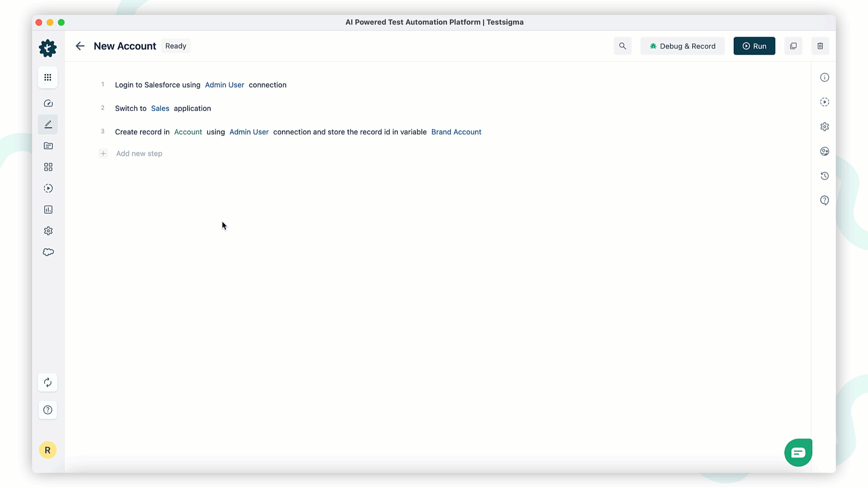Screen dimensions: 868x488
Task: Click Admin User in step 1
Action: [x=225, y=85]
